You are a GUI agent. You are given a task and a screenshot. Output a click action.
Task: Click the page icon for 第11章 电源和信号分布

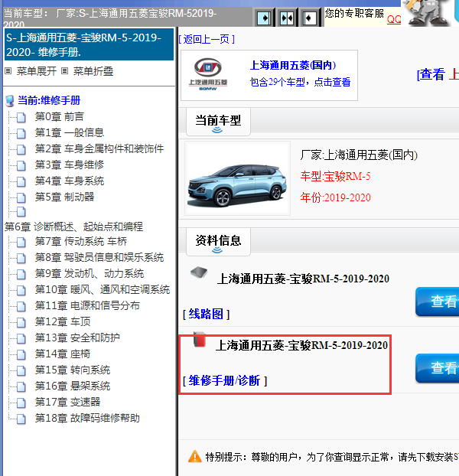coord(21,306)
